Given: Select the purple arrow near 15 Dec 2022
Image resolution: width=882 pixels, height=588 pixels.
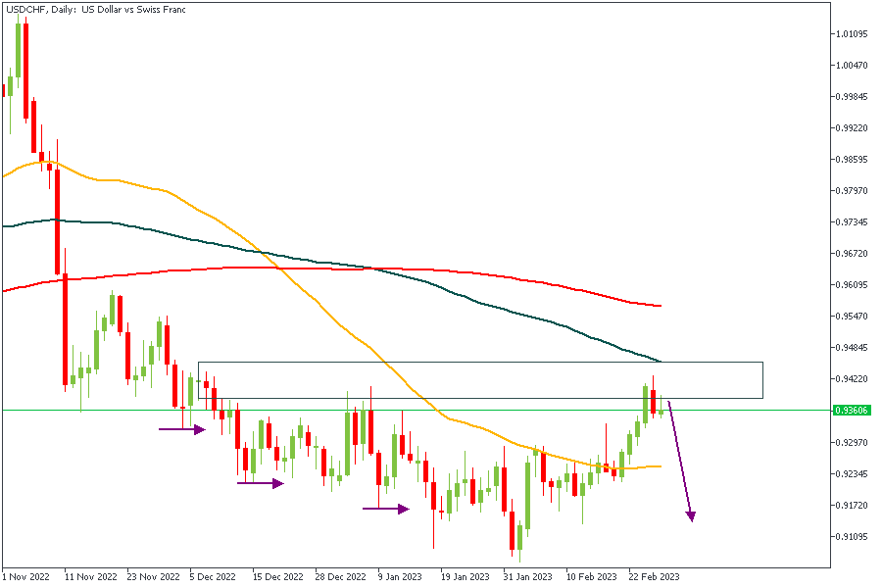Looking at the screenshot, I should pyautogui.click(x=261, y=483).
